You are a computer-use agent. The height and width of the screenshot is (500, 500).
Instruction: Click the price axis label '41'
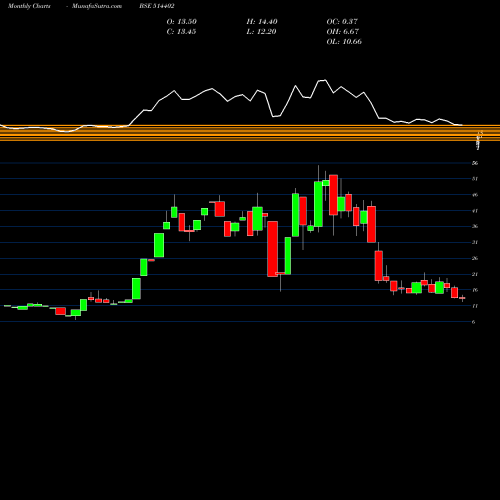click(475, 211)
